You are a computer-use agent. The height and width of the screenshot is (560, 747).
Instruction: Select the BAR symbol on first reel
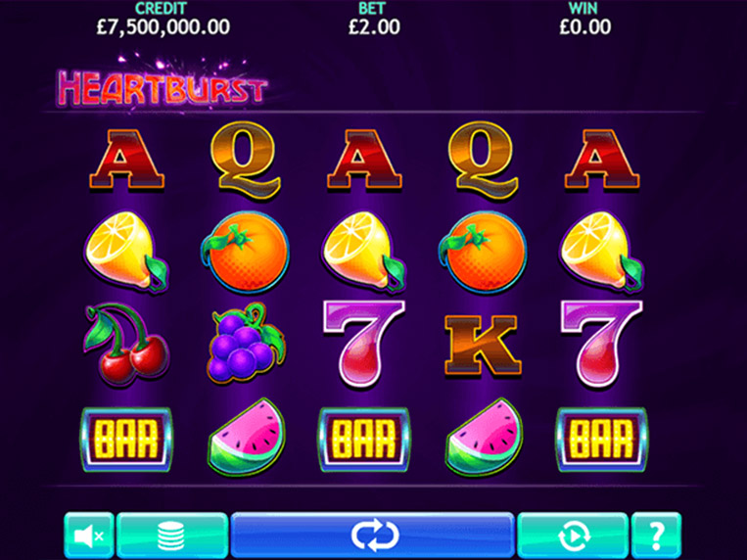tap(126, 440)
